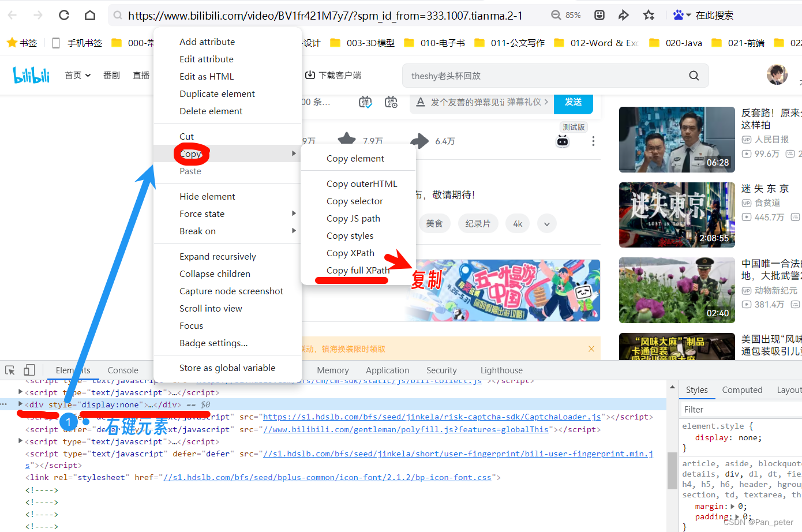Open the search engine dropdown arrow
Screen dimensions: 802x532
[x=688, y=15]
